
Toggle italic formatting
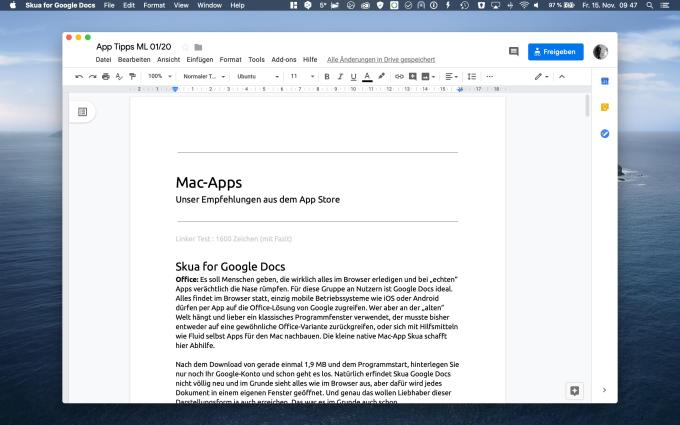pos(340,77)
